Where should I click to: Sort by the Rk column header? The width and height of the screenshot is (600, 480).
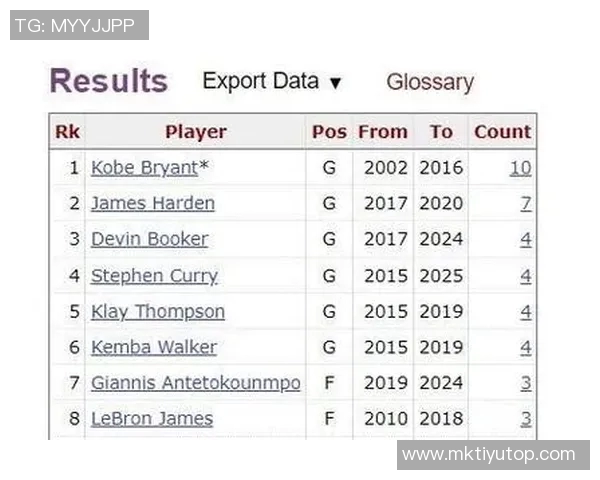67,132
